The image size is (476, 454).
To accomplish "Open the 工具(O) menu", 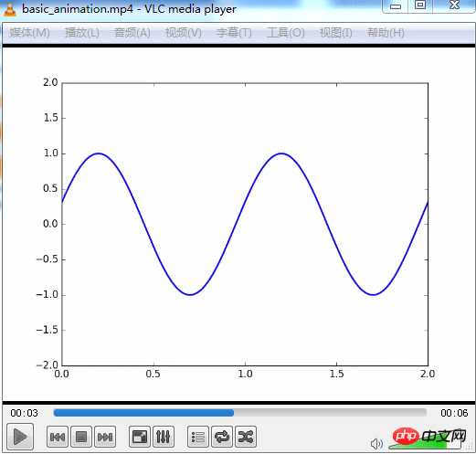I will pyautogui.click(x=286, y=33).
